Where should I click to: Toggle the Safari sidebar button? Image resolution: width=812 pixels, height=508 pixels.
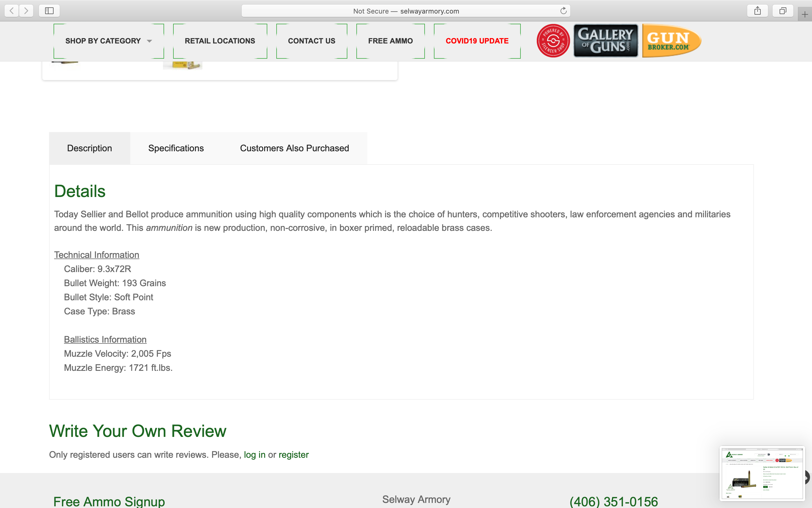click(49, 11)
